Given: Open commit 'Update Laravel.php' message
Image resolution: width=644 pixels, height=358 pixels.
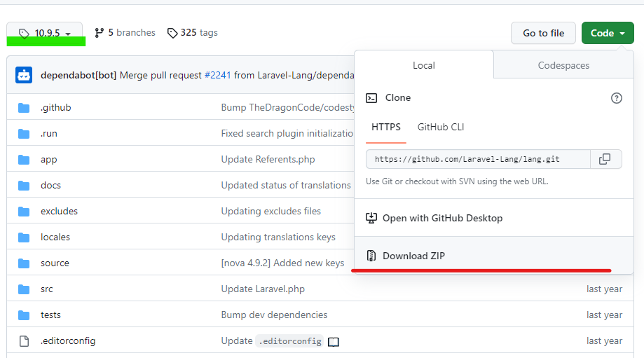Looking at the screenshot, I should coord(263,289).
